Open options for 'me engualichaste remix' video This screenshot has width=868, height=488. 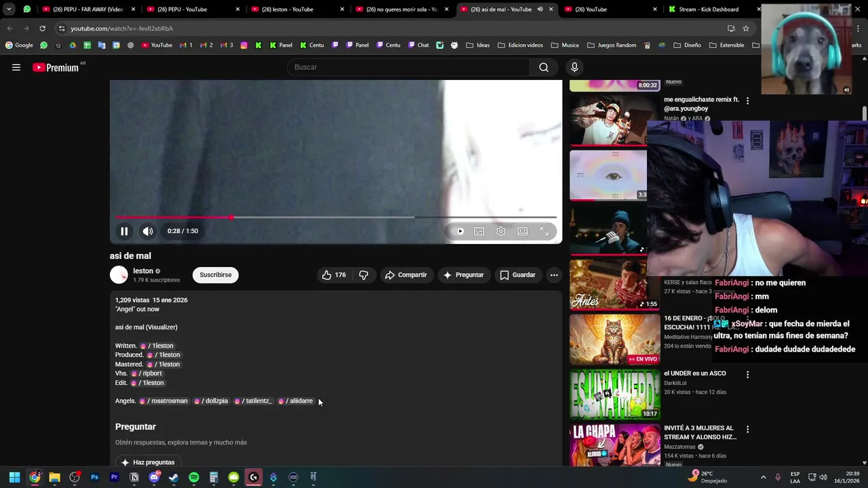pyautogui.click(x=747, y=100)
